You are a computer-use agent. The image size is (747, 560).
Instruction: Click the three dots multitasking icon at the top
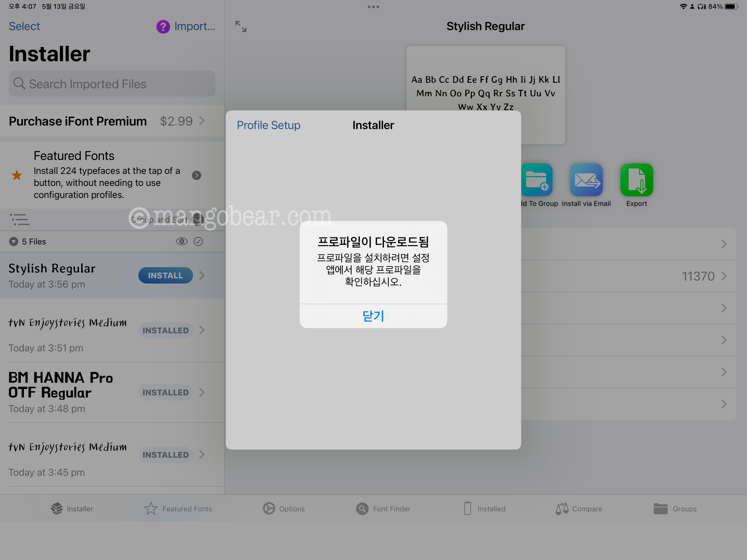[x=373, y=7]
